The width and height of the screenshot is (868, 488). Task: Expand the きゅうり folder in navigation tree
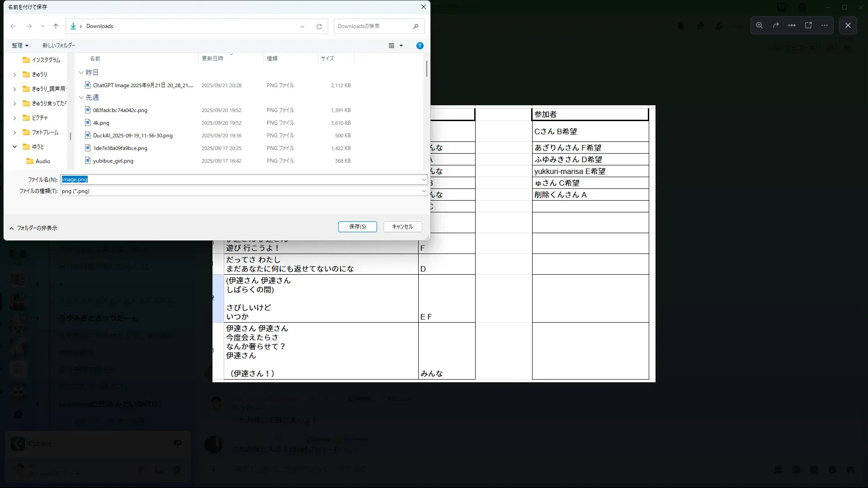pyautogui.click(x=14, y=74)
